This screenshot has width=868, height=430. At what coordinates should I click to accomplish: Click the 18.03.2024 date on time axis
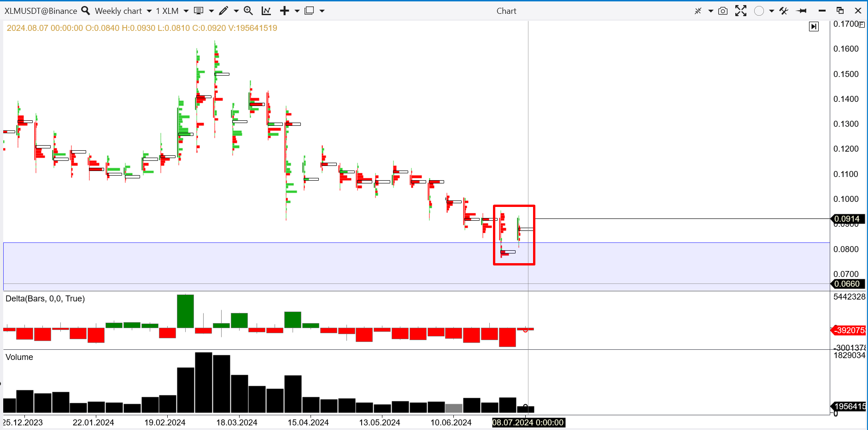click(237, 423)
